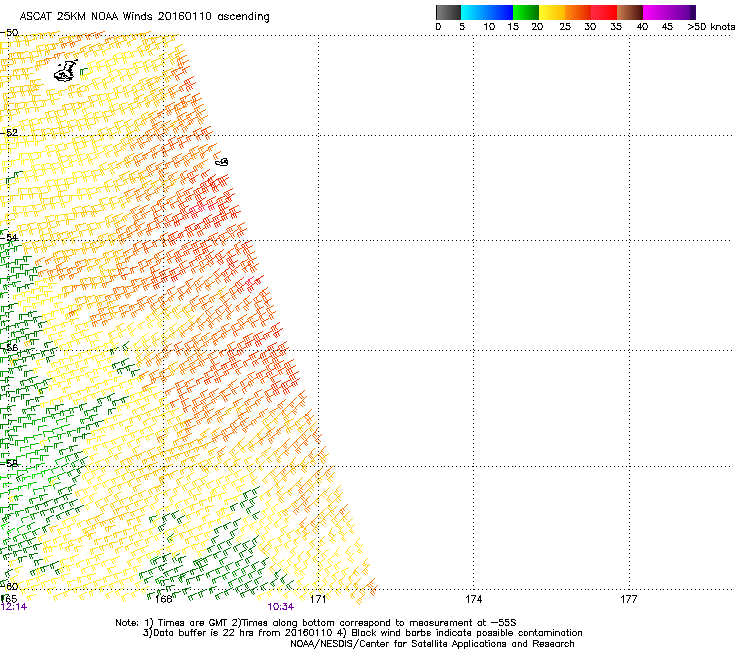Click the red 30-35 knots color band
The width and height of the screenshot is (740, 650).
(604, 12)
